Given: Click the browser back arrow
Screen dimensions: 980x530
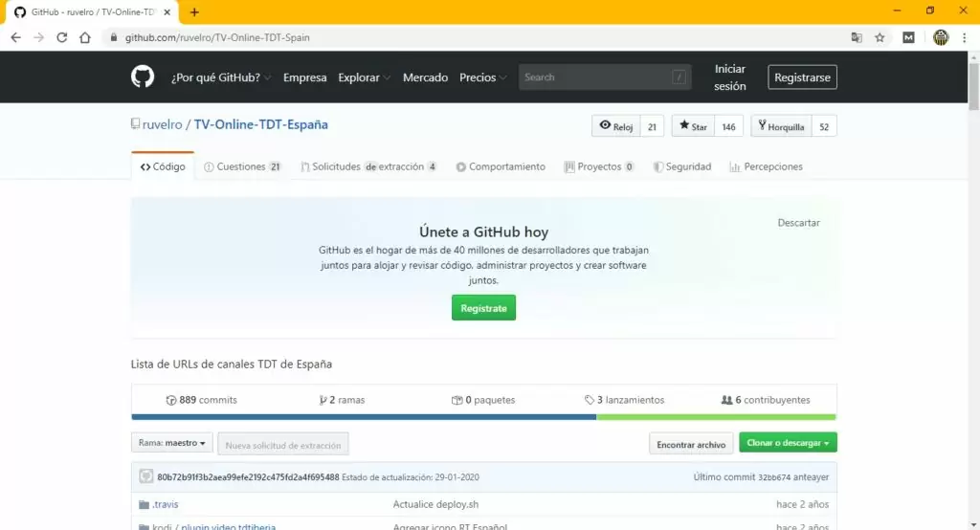Looking at the screenshot, I should [x=15, y=37].
